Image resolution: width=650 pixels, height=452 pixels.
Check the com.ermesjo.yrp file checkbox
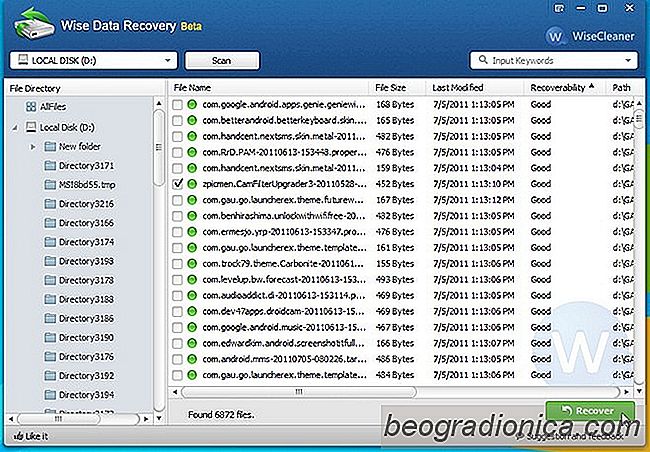click(x=177, y=232)
